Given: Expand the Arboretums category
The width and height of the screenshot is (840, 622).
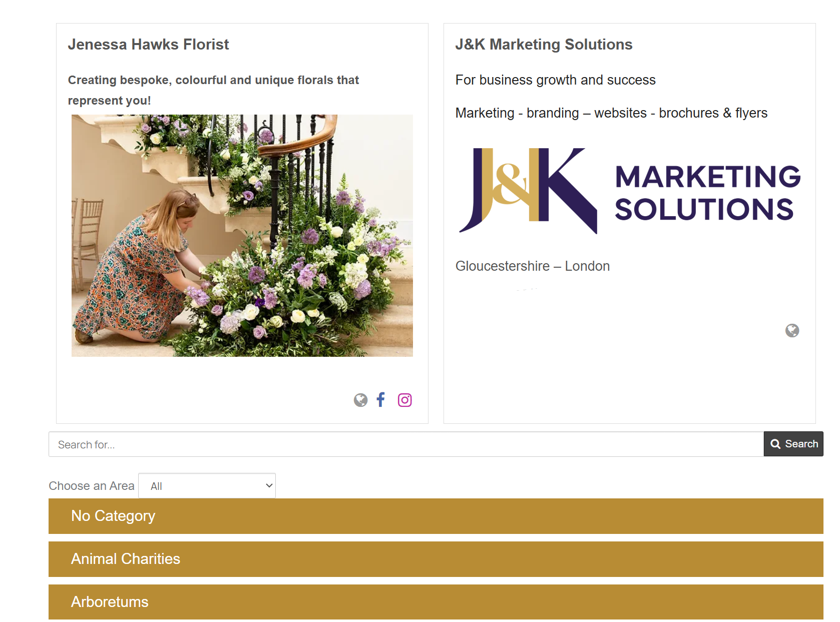Looking at the screenshot, I should (436, 602).
